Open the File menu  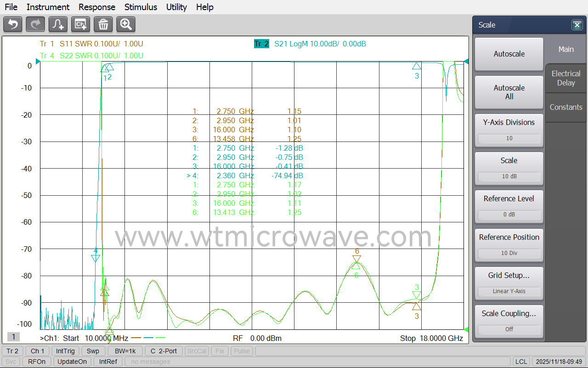pos(11,7)
